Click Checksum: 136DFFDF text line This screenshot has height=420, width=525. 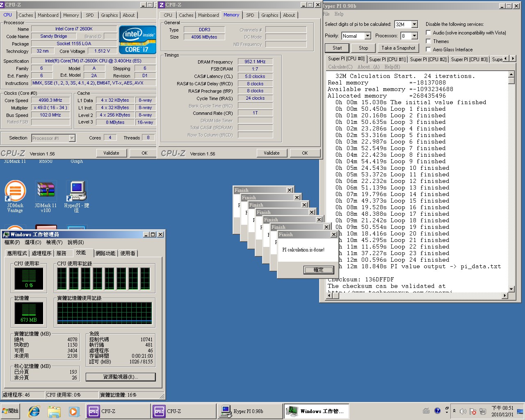click(x=361, y=280)
